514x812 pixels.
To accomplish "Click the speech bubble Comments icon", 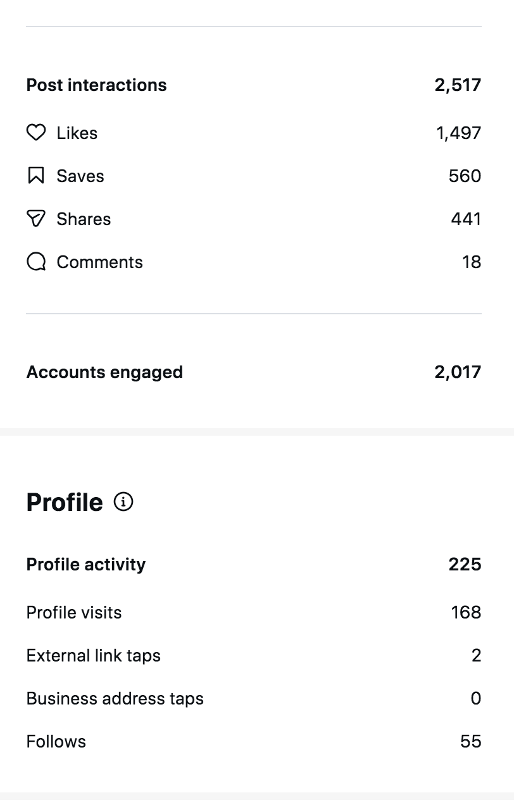I will tap(36, 262).
